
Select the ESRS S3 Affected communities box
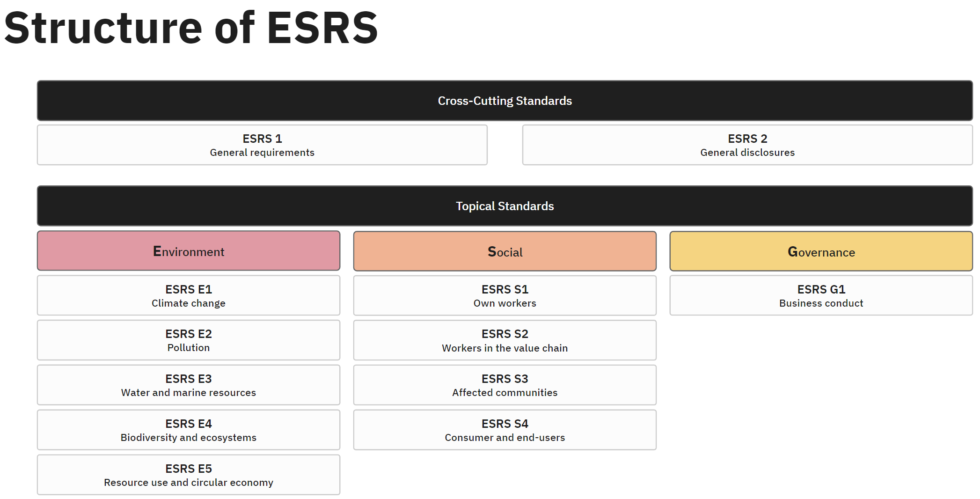(x=505, y=385)
